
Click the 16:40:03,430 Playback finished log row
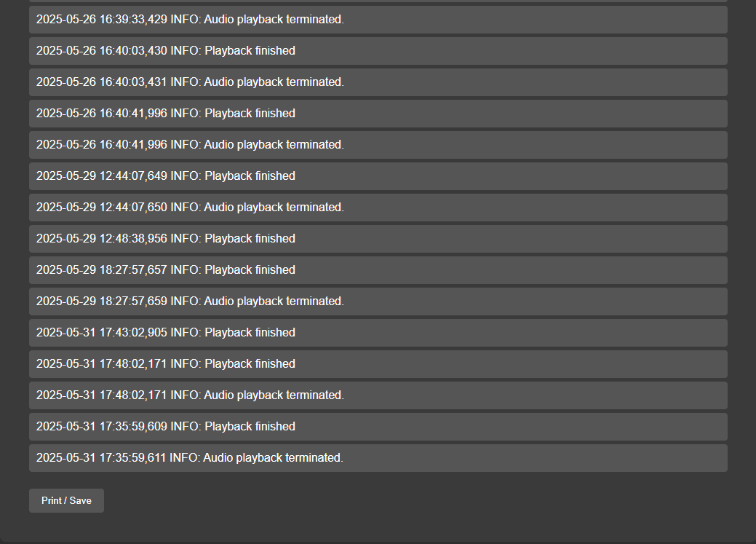click(x=378, y=51)
